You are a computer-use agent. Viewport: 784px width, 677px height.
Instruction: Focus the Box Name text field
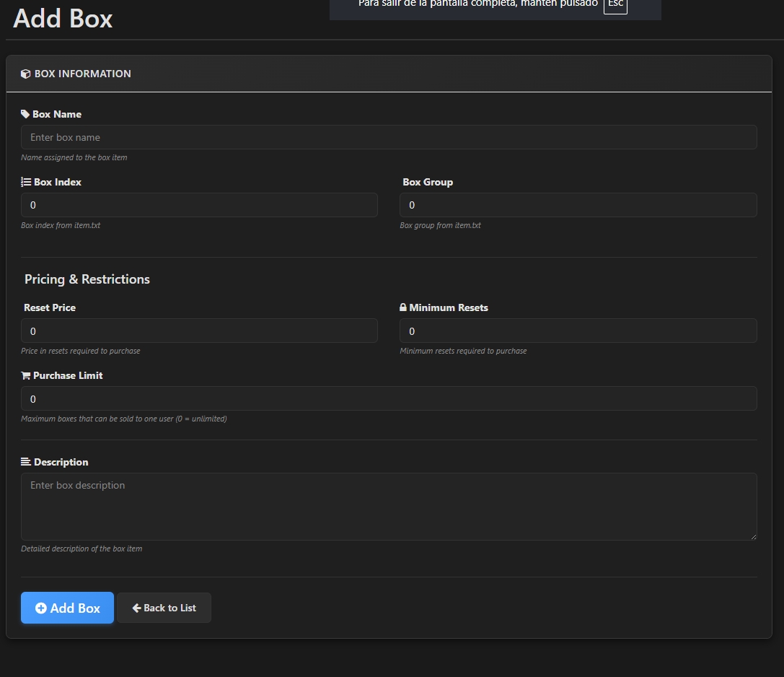point(389,137)
